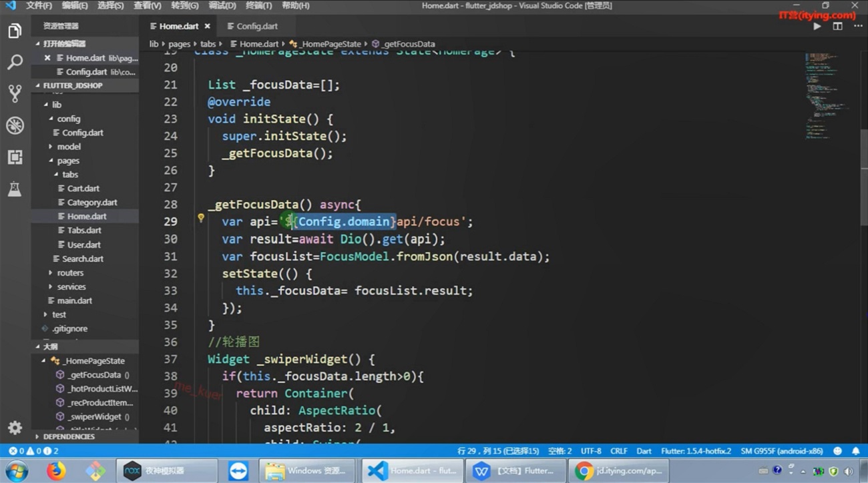Image resolution: width=868 pixels, height=483 pixels.
Task: Open the Windows Start button
Action: click(x=16, y=471)
